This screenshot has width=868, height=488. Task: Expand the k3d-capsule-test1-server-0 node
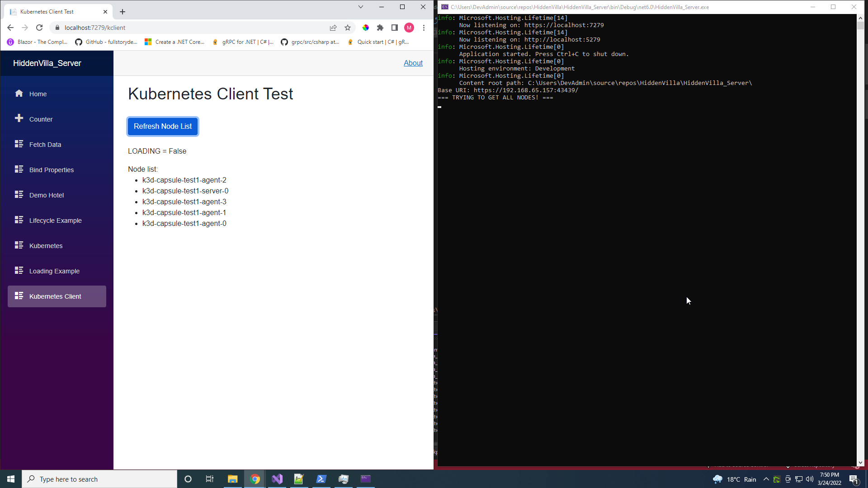(x=185, y=191)
